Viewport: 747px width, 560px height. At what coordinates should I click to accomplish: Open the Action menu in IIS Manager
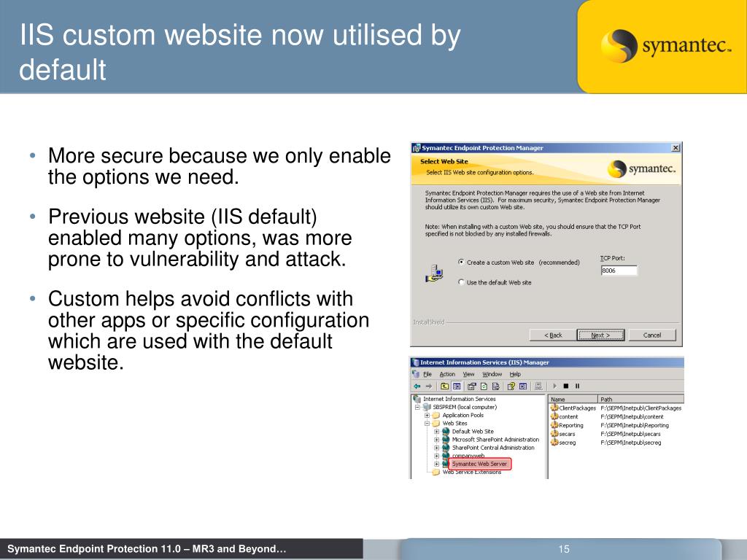(447, 374)
